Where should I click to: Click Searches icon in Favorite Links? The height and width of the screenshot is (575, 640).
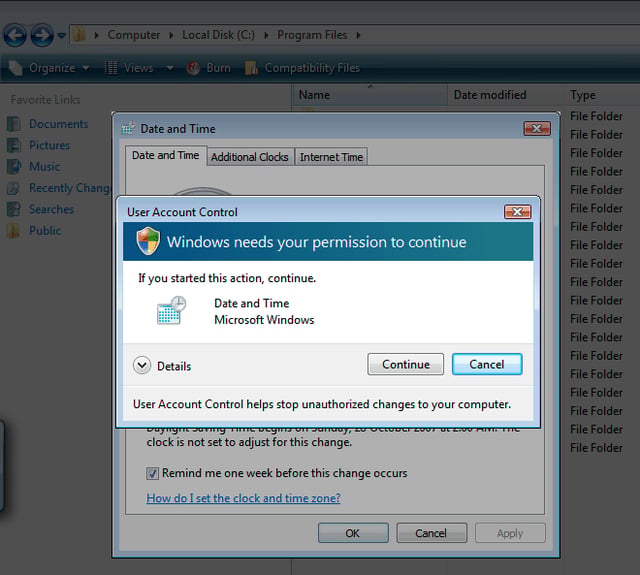(14, 209)
